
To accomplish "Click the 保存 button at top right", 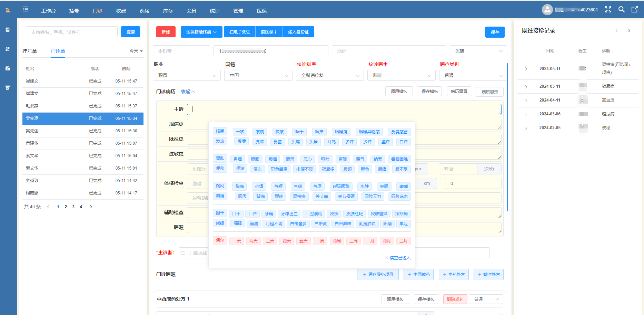I will [495, 32].
